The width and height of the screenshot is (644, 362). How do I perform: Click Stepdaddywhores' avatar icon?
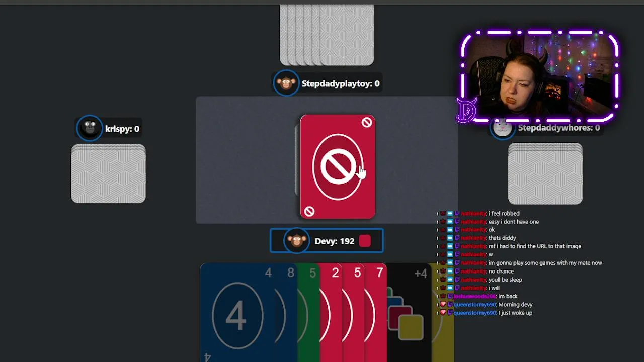(503, 128)
